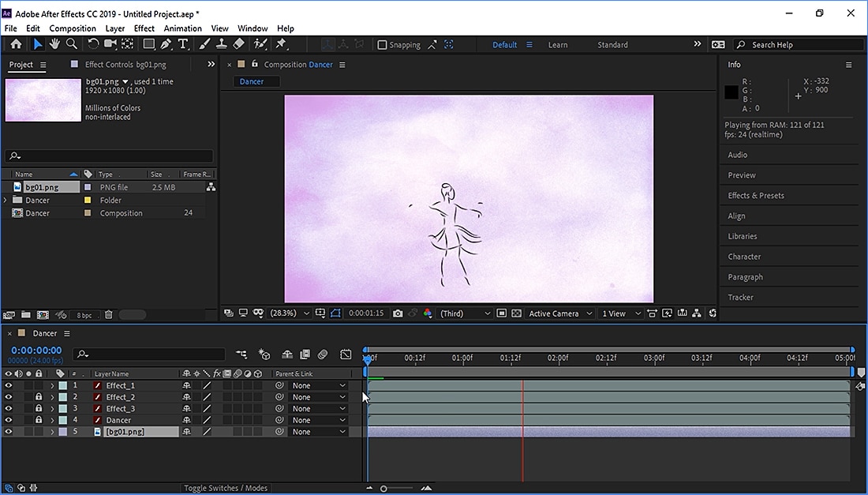This screenshot has width=868, height=495.
Task: Take a snapshot of the composition
Action: (398, 313)
